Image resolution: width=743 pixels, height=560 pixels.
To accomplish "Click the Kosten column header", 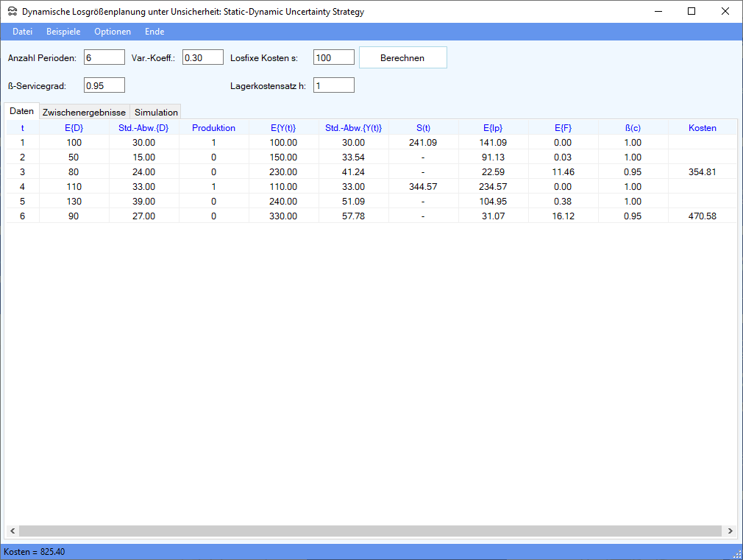I will coord(702,128).
